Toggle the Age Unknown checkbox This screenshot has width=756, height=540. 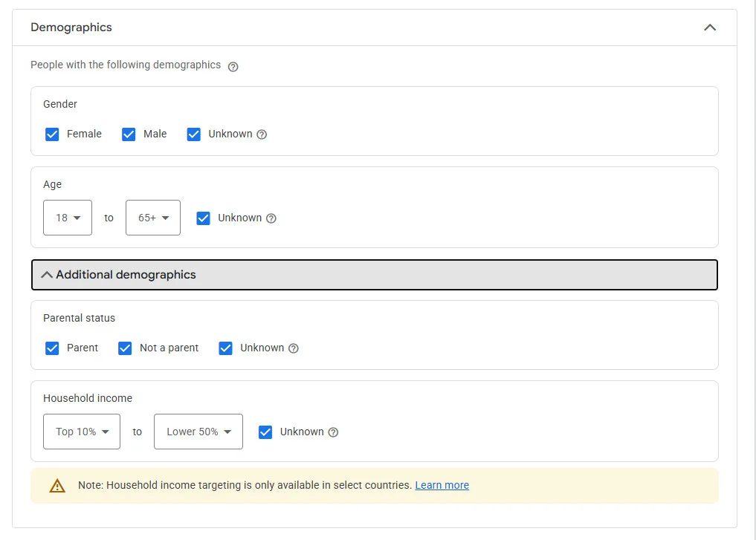click(x=204, y=218)
